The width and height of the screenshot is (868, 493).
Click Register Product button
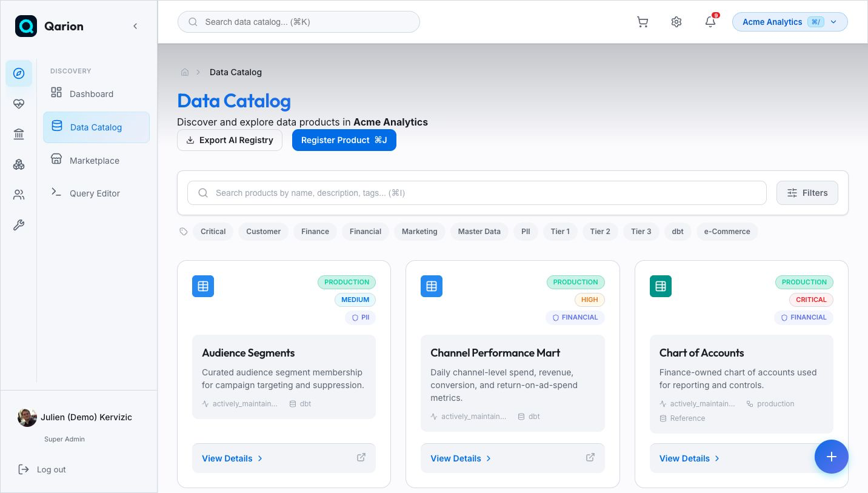[344, 140]
